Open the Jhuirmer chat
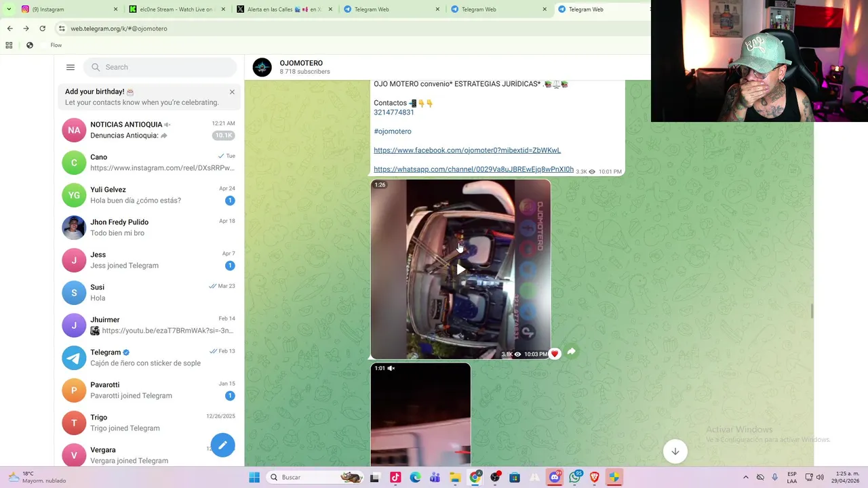868x488 pixels. (x=149, y=325)
